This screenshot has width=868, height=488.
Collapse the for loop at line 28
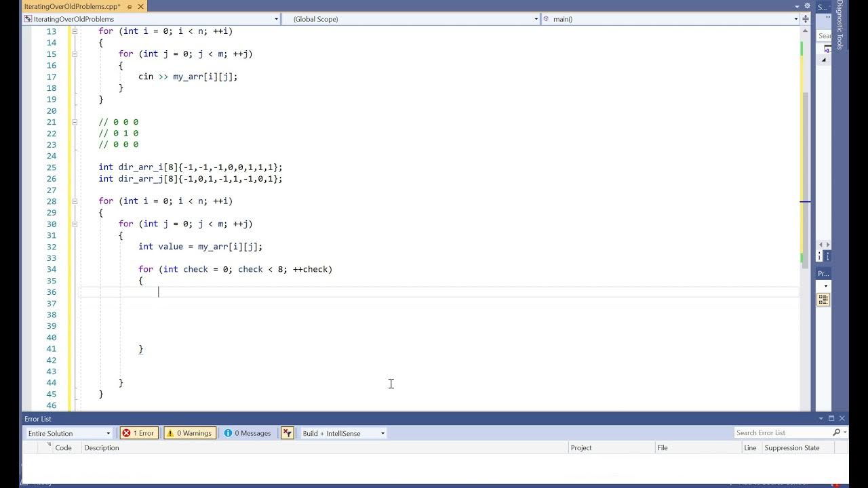[x=75, y=201]
